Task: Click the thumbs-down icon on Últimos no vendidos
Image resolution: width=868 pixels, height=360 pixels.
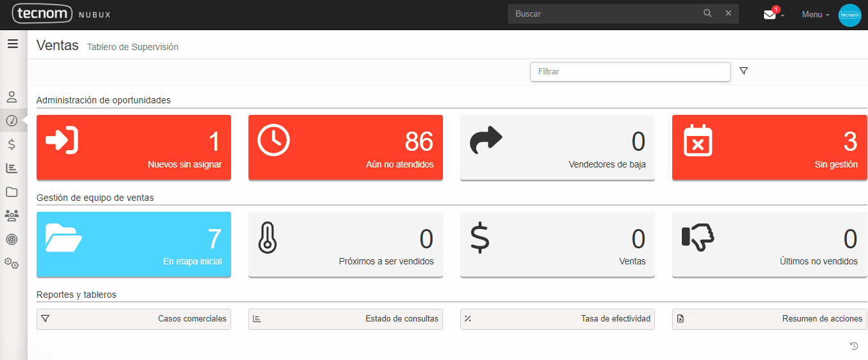Action: point(699,237)
